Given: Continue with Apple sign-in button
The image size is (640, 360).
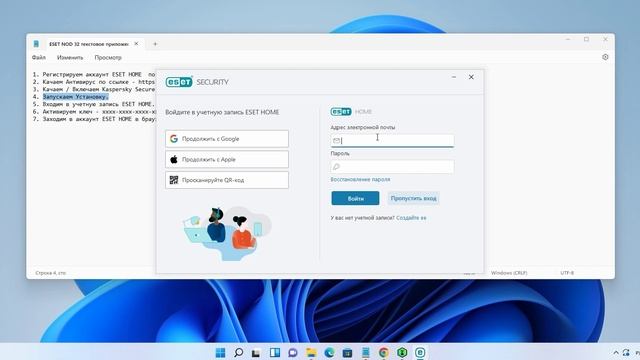Looking at the screenshot, I should click(227, 160).
